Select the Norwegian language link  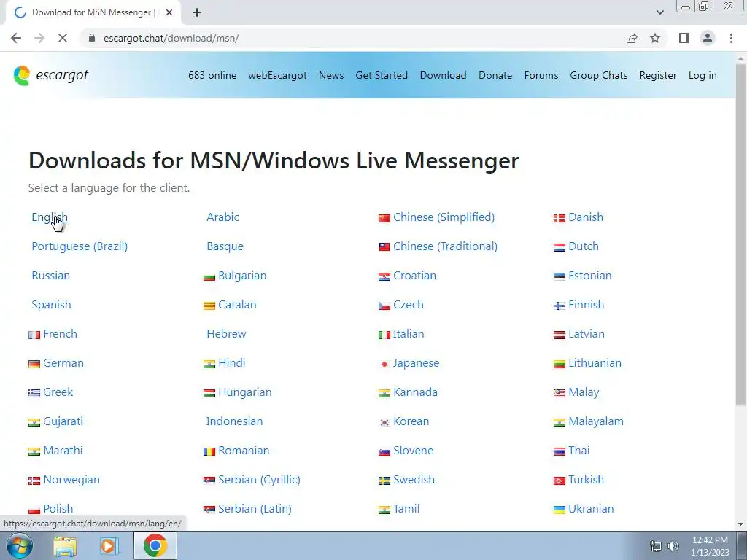pos(71,480)
